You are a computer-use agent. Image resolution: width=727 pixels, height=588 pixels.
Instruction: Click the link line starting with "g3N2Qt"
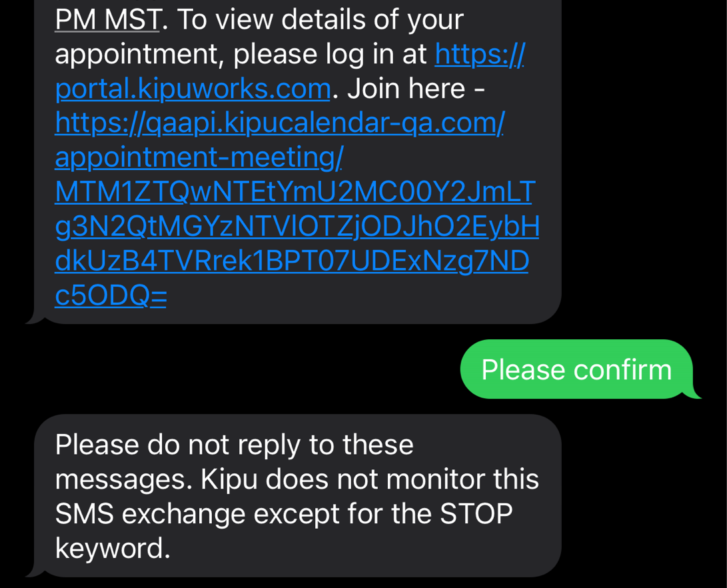297,227
